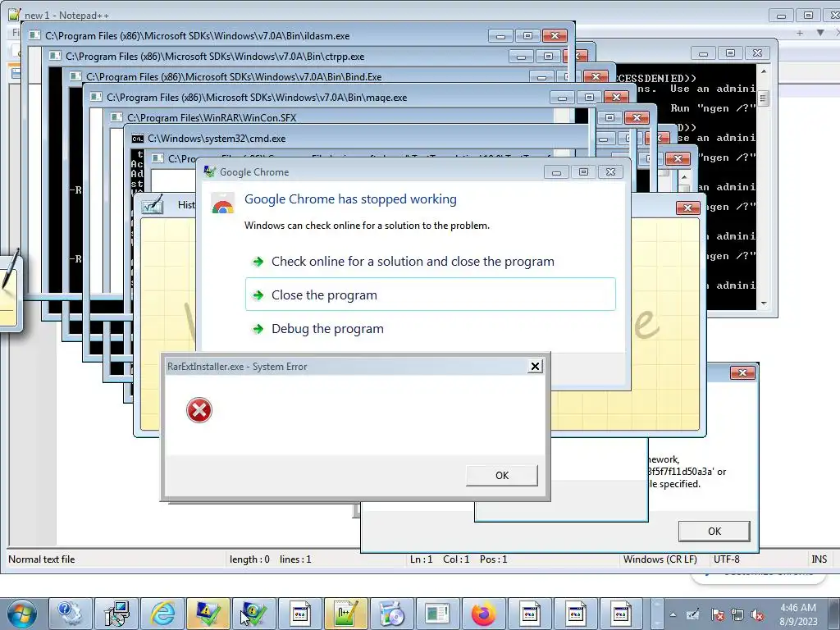
Task: Click the WinCon.SFX window title icon
Action: (x=116, y=117)
